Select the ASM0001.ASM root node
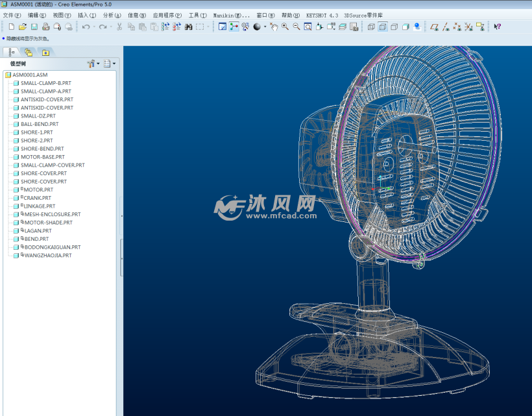This screenshot has height=416, width=532. click(x=29, y=75)
